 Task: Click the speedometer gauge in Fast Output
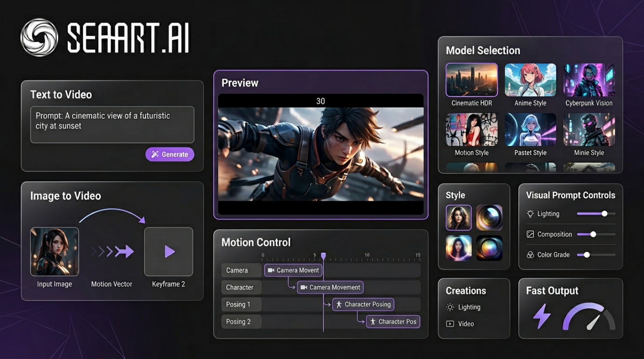pos(589,317)
